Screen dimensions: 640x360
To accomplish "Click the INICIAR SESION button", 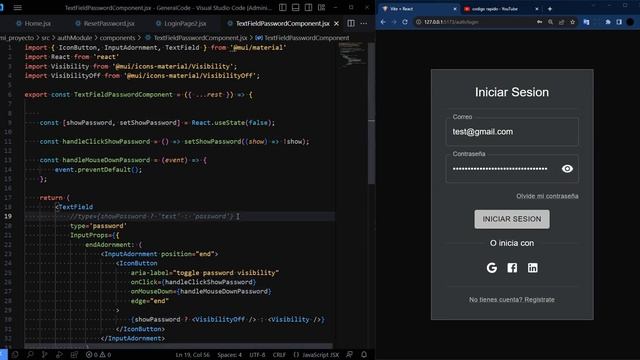I will pyautogui.click(x=512, y=219).
